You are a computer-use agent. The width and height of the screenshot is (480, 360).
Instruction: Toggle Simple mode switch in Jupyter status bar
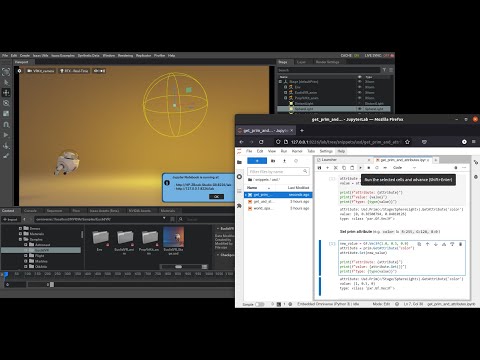260,304
